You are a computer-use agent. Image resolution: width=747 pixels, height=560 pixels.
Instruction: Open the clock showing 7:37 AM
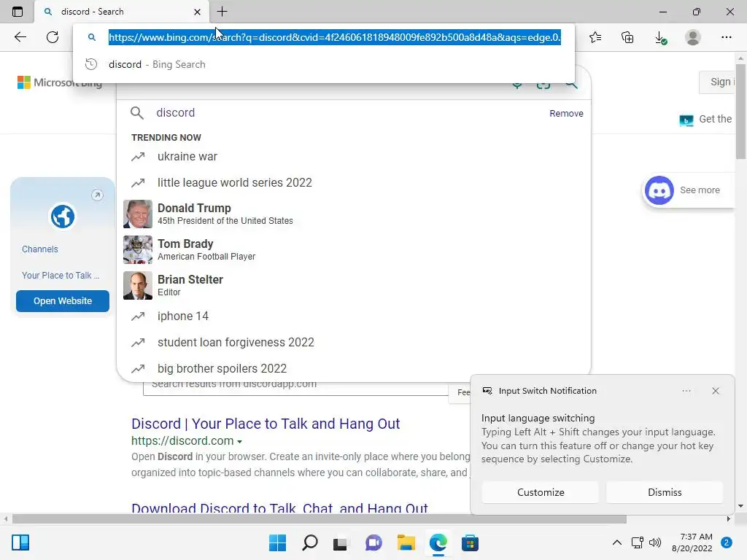pyautogui.click(x=692, y=542)
